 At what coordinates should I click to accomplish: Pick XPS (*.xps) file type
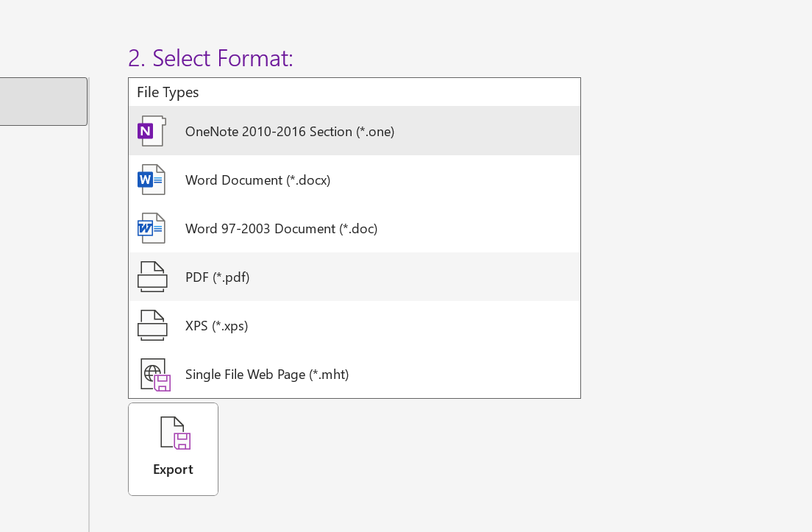355,325
